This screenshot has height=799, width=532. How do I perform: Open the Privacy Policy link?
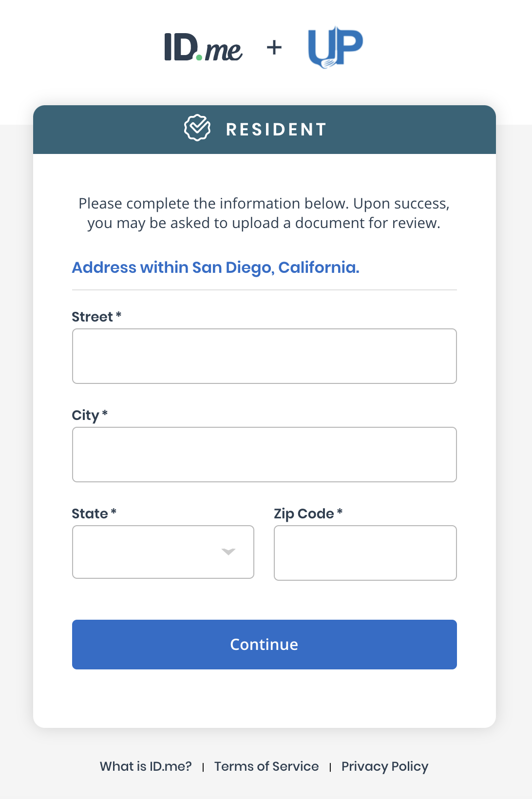click(385, 766)
